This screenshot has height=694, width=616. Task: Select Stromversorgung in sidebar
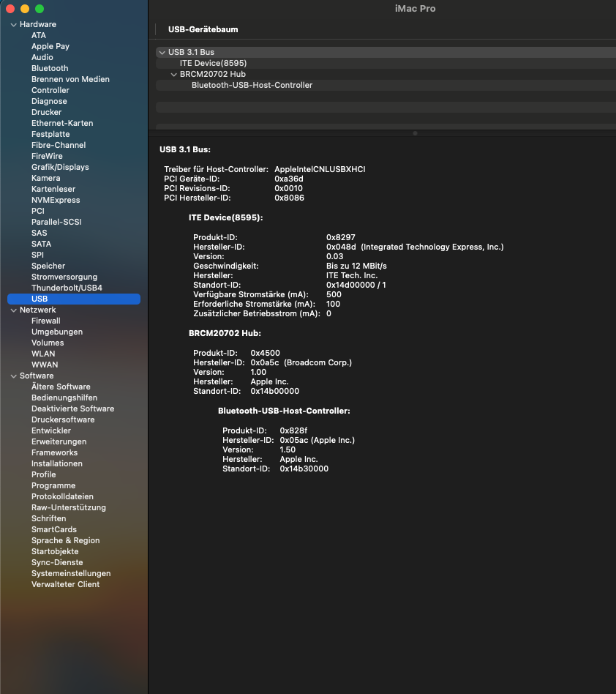point(64,277)
